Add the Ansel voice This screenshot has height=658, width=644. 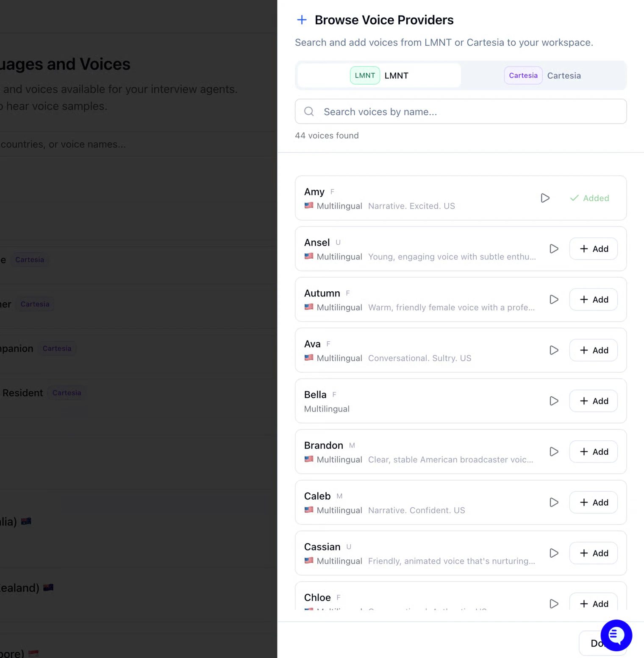pos(593,249)
